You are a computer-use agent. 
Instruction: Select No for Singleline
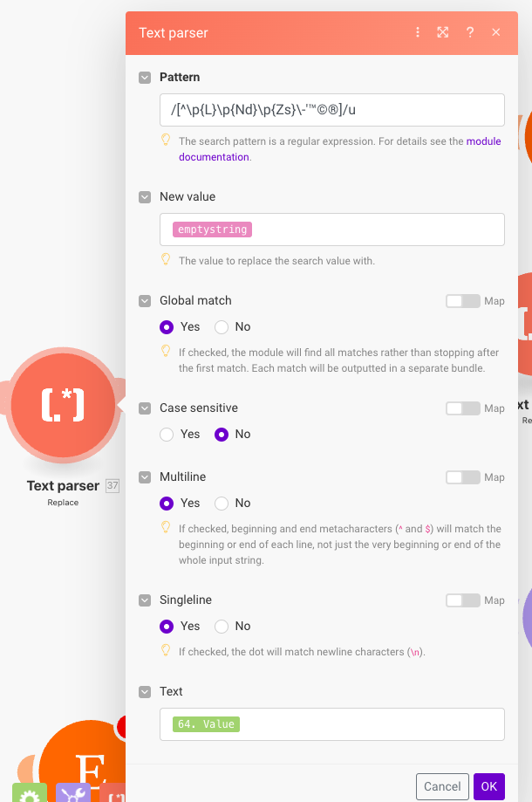point(222,626)
